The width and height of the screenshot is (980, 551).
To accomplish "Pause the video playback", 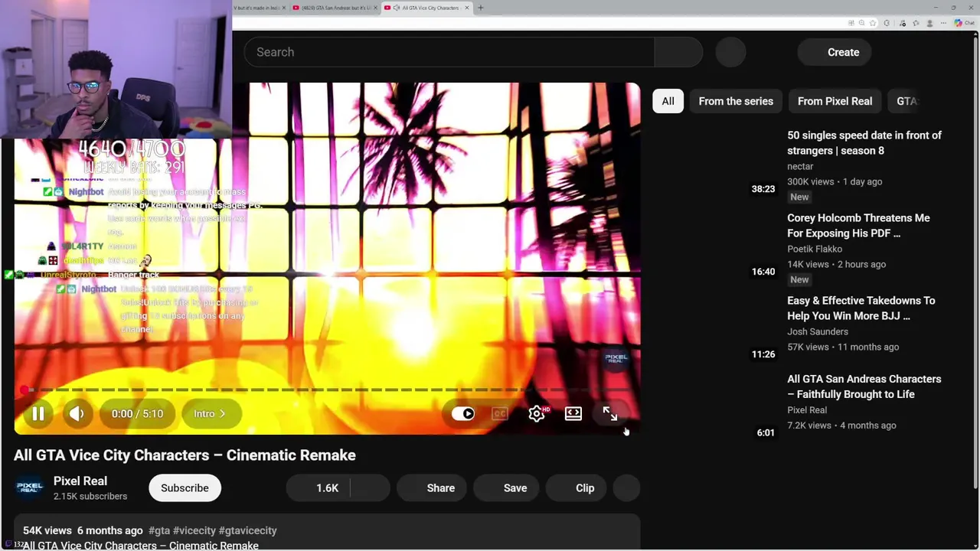I will (x=38, y=413).
